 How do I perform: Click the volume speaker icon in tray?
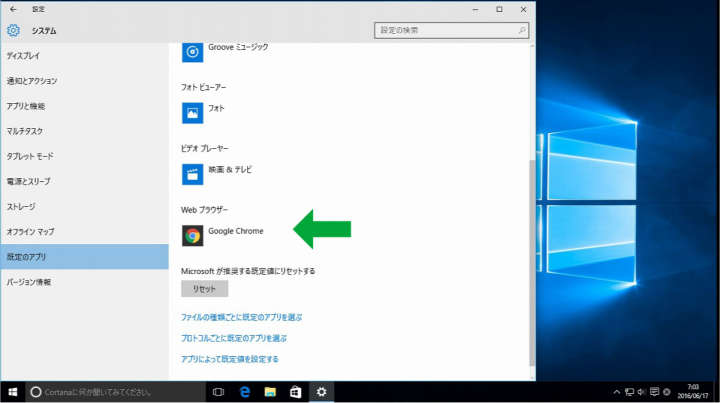[x=641, y=392]
